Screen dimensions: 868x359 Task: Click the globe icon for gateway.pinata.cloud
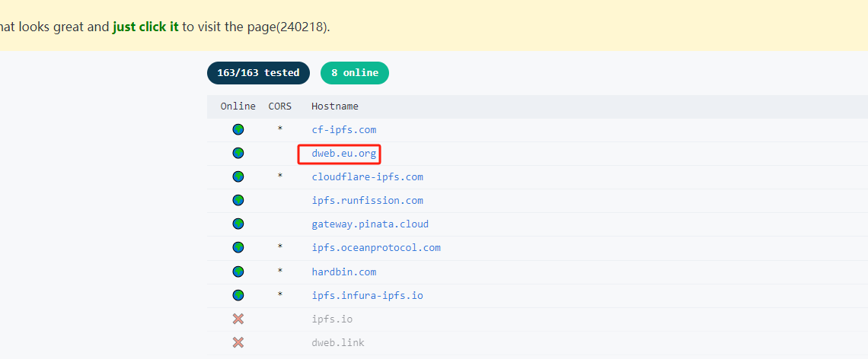[x=238, y=224]
